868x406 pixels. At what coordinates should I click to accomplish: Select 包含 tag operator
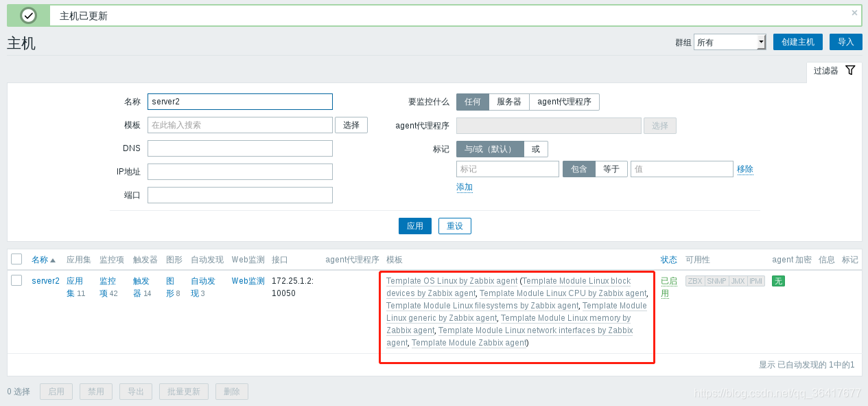tap(579, 169)
